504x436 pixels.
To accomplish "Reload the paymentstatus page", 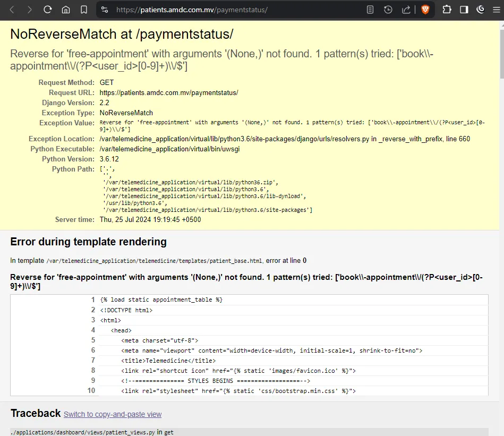I will coord(48,10).
